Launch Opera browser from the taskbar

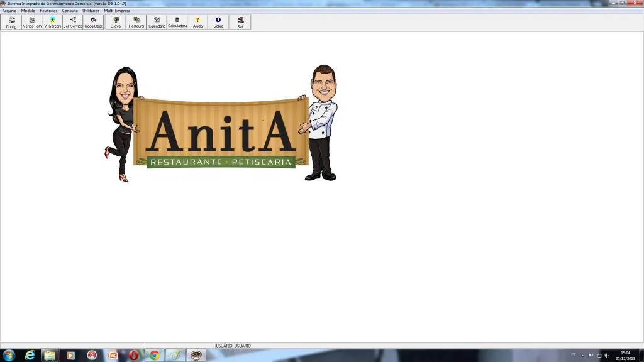coord(133,356)
